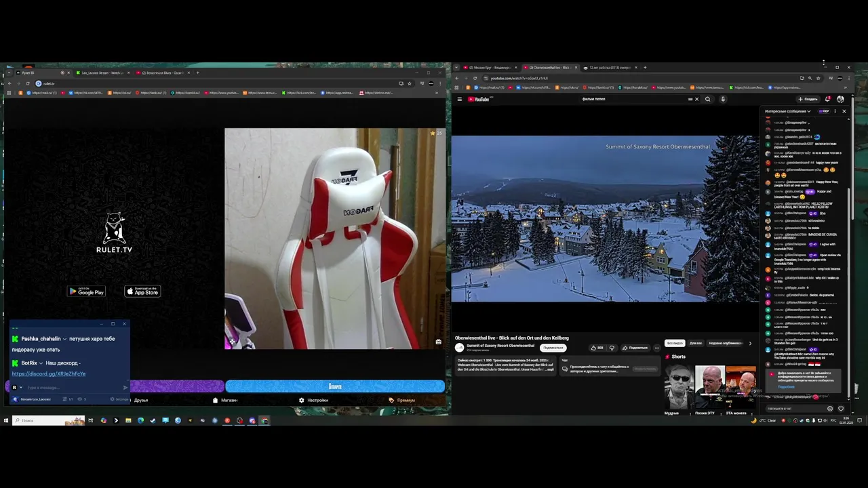The height and width of the screenshot is (488, 868).
Task: Open the discord.gg link in the chat popup
Action: [48, 373]
